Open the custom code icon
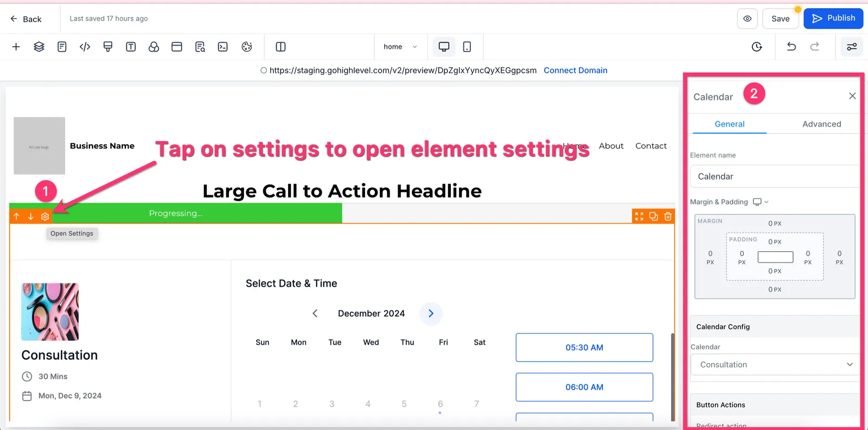 (85, 47)
